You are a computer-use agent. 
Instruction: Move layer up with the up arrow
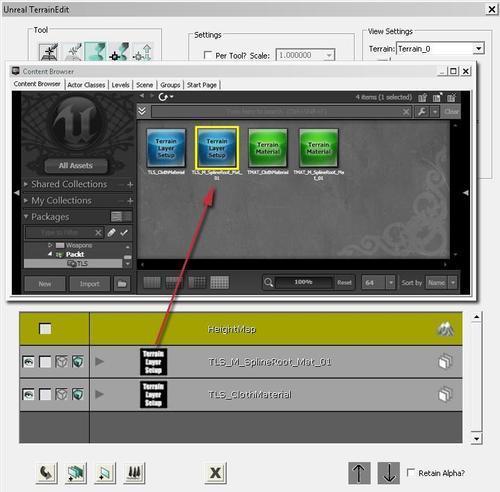coord(359,473)
